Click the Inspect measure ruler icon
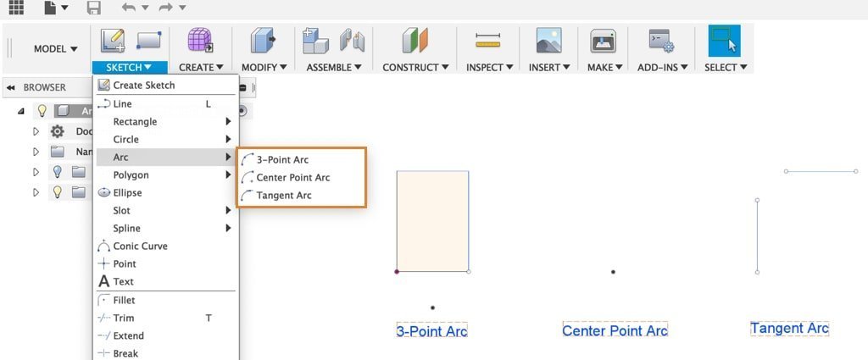868x360 pixels. click(487, 41)
